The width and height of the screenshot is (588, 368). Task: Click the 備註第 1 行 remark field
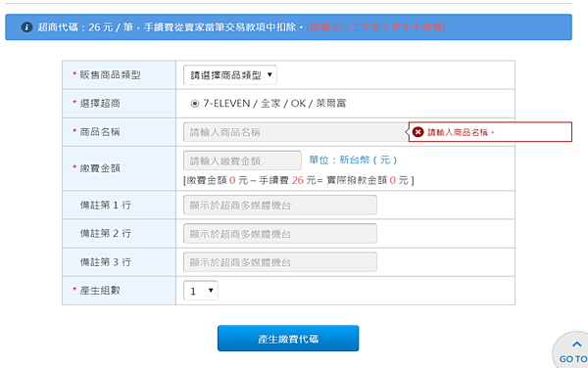click(280, 206)
